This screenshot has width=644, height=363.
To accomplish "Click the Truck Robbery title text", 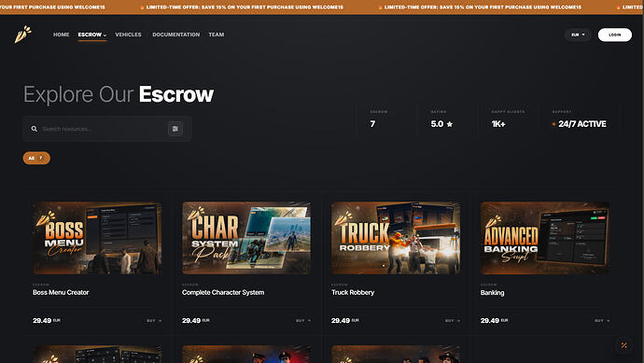I will coord(353,292).
